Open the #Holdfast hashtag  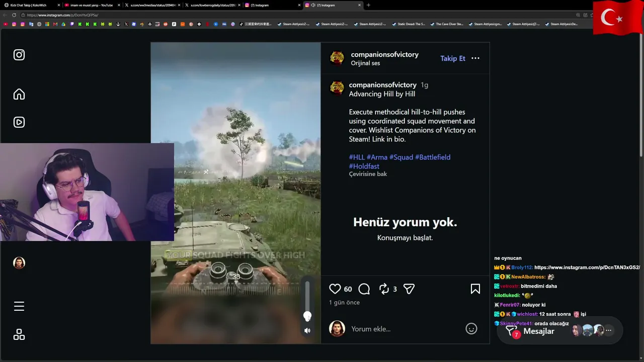point(364,166)
